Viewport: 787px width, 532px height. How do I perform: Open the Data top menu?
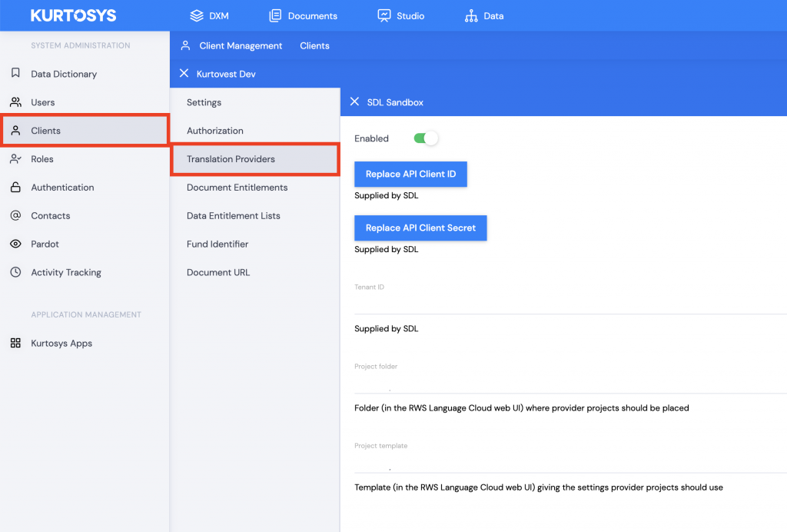coord(484,15)
